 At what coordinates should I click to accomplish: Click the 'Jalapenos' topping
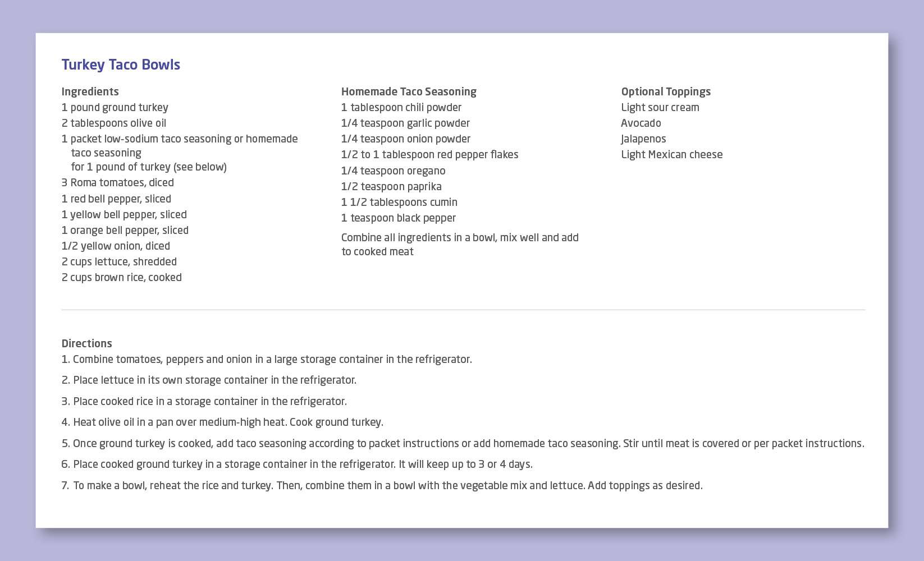tap(643, 139)
